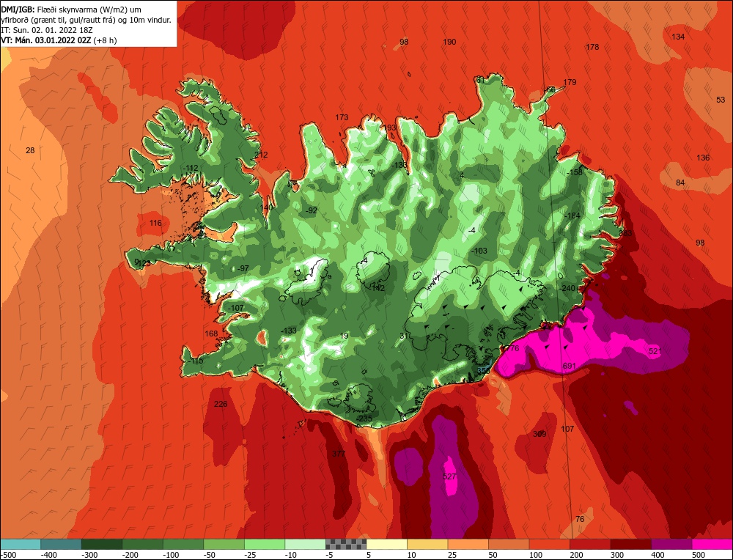This screenshot has height=560, width=733.
Task: Click the value 178 in the northeast sea
Action: [x=592, y=47]
